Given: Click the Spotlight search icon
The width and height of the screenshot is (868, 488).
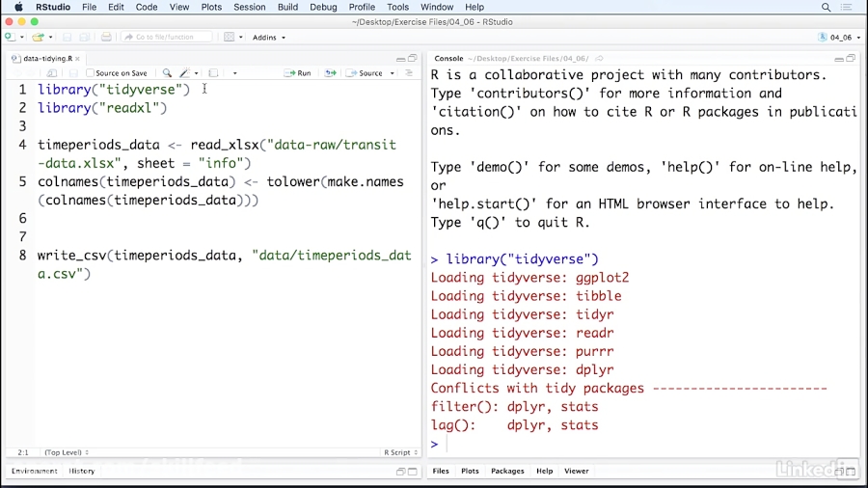Looking at the screenshot, I should coord(826,7).
